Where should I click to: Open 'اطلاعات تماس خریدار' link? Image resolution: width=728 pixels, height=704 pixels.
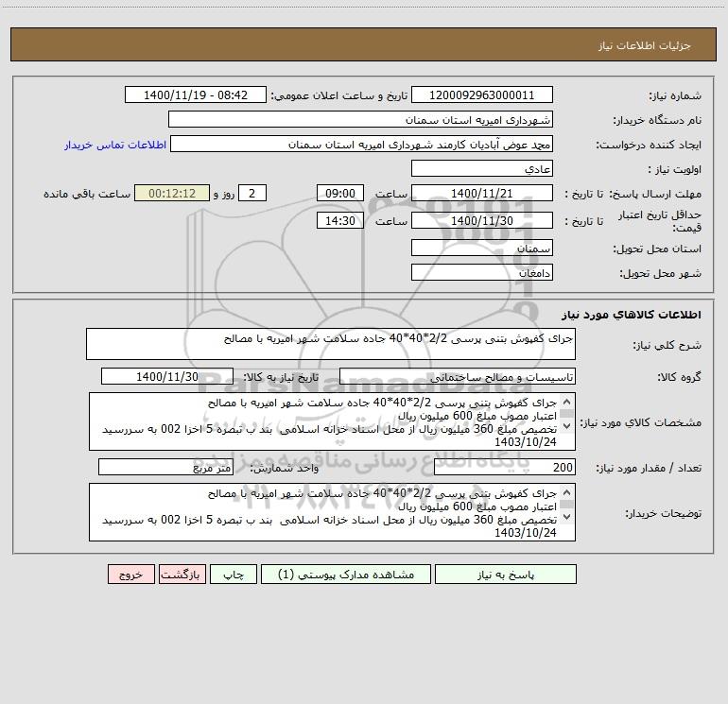(x=115, y=145)
